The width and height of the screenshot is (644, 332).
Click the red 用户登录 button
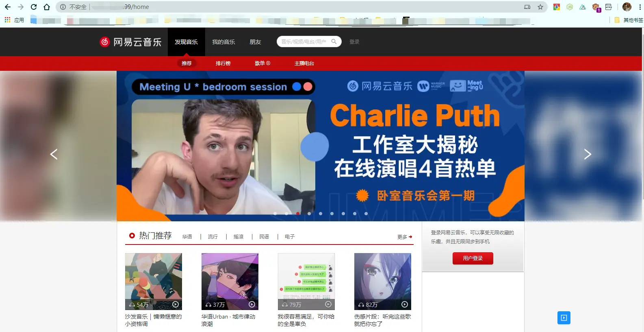473,258
